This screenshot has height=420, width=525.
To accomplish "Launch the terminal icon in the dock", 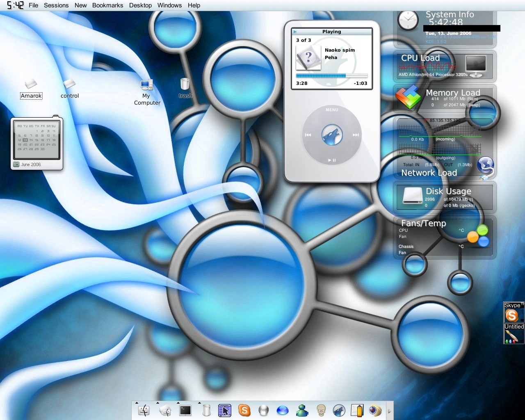I will click(x=185, y=410).
